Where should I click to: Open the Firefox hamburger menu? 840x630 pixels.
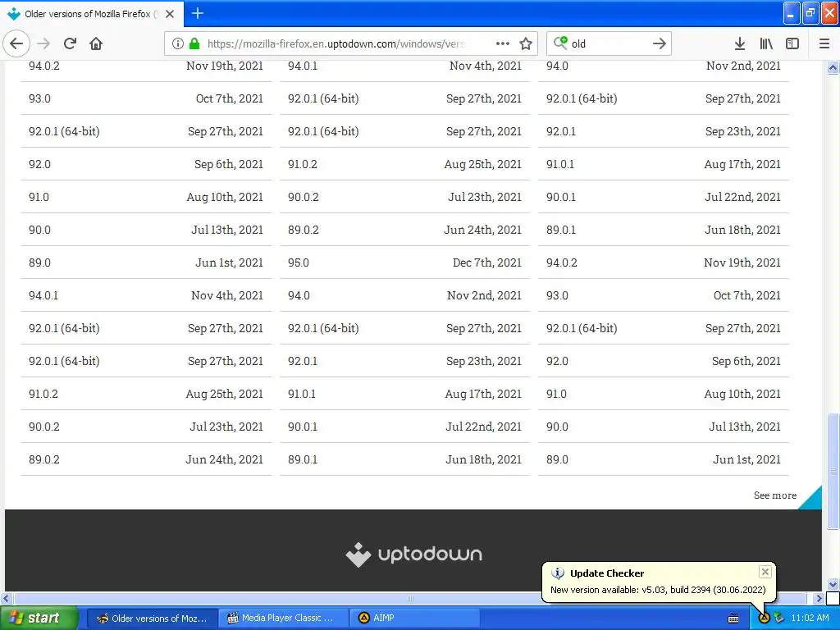[x=824, y=43]
